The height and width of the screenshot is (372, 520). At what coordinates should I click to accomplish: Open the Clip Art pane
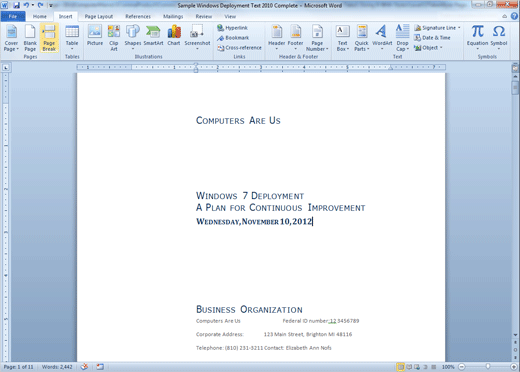(x=114, y=38)
